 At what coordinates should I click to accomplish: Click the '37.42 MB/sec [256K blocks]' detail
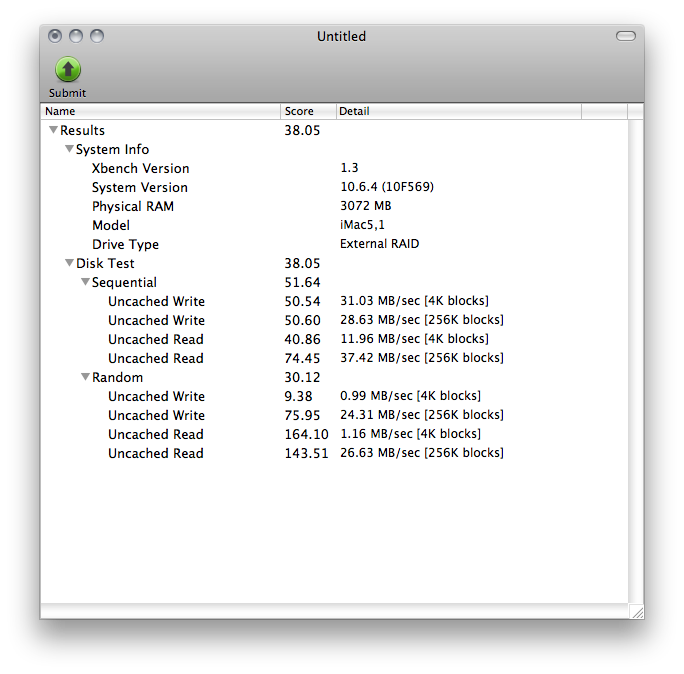pyautogui.click(x=422, y=358)
